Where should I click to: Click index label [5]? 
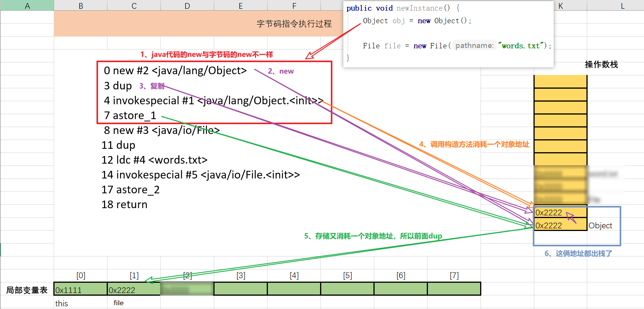pyautogui.click(x=348, y=275)
